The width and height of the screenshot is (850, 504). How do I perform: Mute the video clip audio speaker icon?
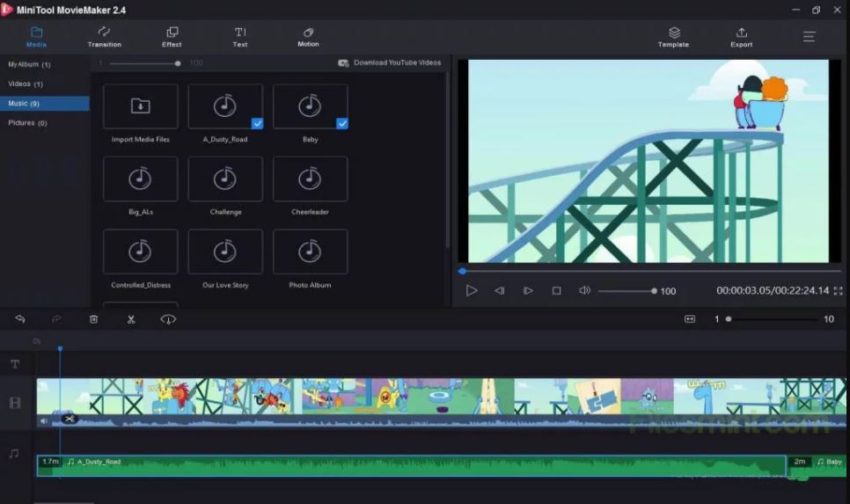click(43, 420)
